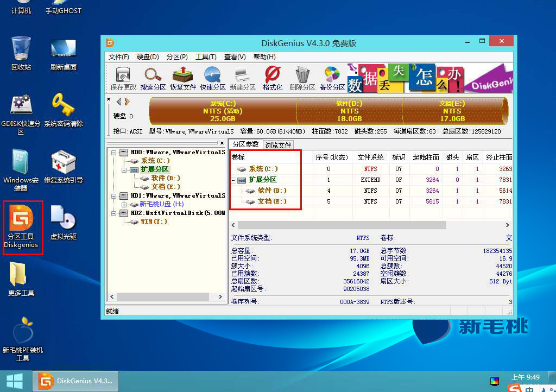
Task: Close the disk tree panel
Action: click(222, 143)
